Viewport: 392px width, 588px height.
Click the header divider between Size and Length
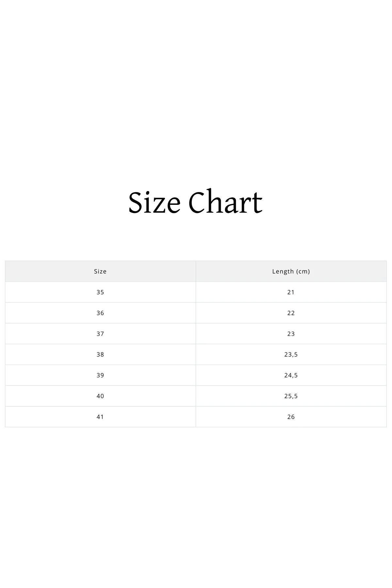196,271
